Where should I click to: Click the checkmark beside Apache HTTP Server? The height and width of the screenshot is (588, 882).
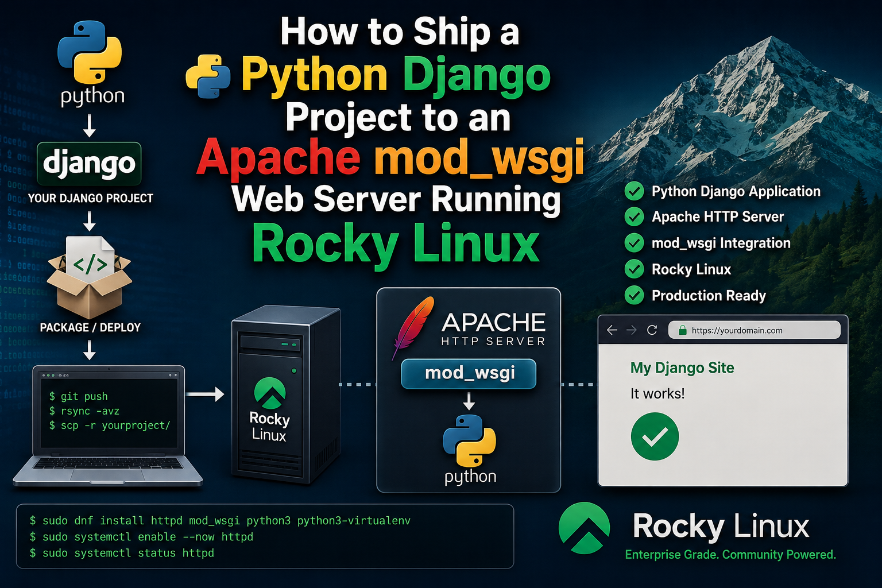click(634, 217)
